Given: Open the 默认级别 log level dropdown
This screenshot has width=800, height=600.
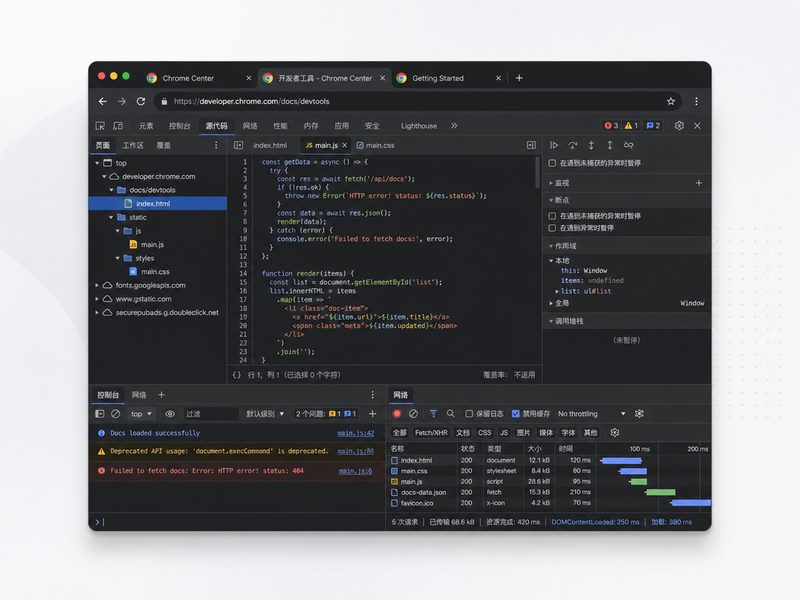Looking at the screenshot, I should [265, 414].
